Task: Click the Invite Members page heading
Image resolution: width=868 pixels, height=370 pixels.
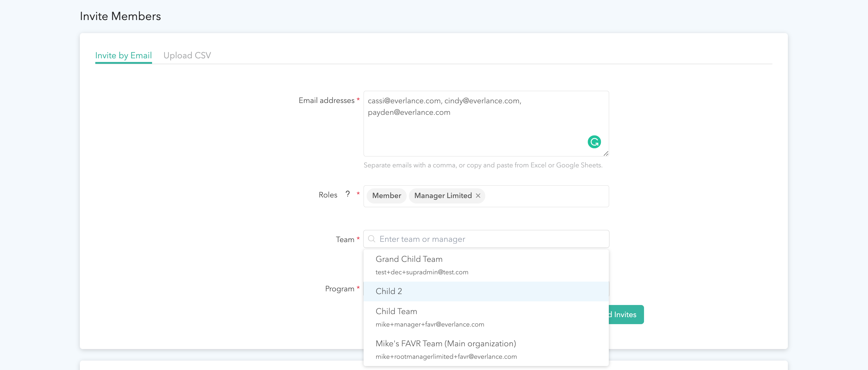Action: [x=120, y=16]
